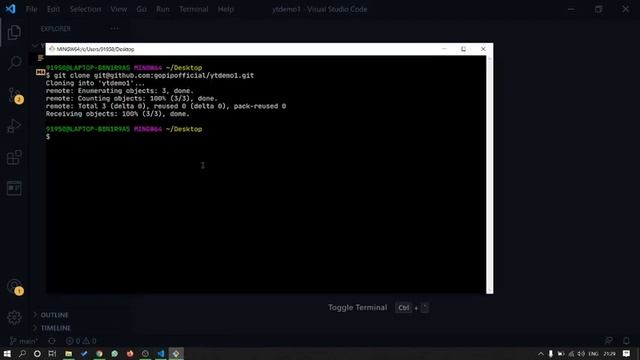Open Windows taskbar search
The image size is (640, 360).
(x=22, y=353)
